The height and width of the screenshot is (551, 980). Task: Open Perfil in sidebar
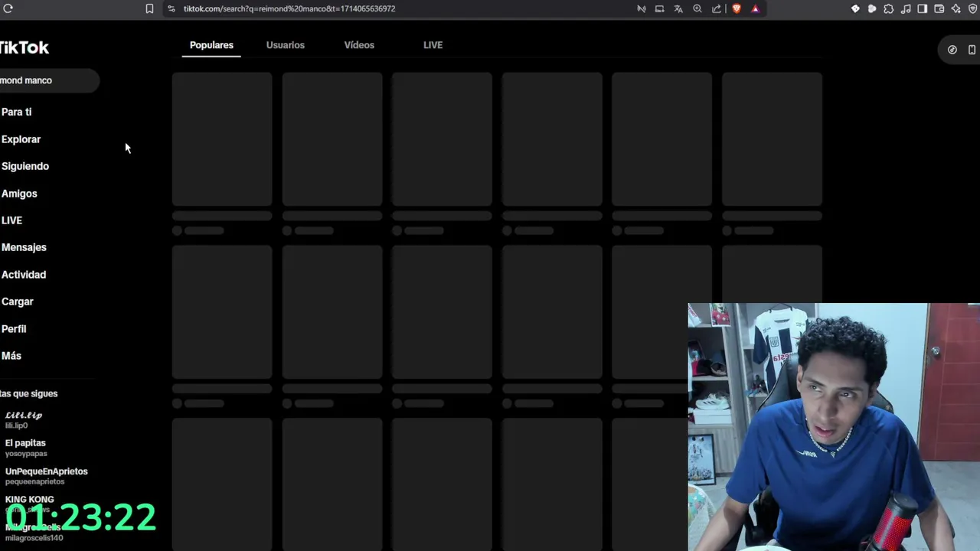point(14,329)
